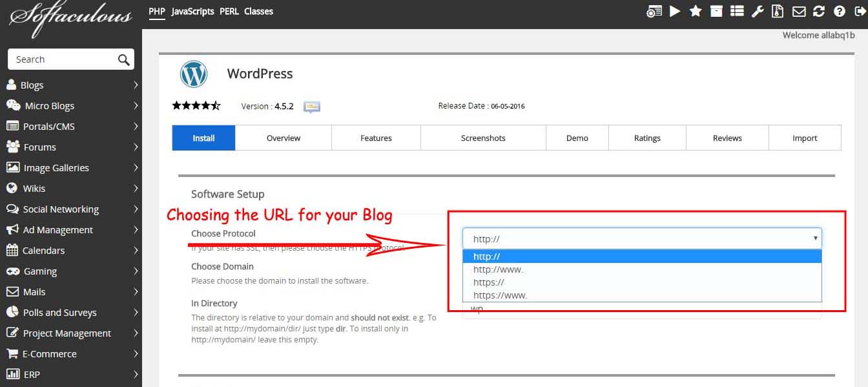Click the archive box installations icon
The width and height of the screenshot is (868, 387).
point(716,11)
